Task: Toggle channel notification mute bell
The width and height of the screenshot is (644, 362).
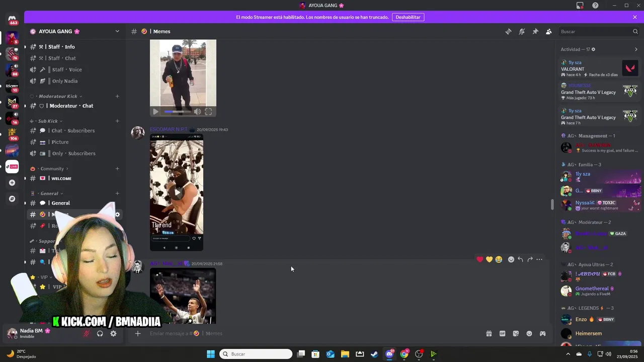Action: coord(522,31)
